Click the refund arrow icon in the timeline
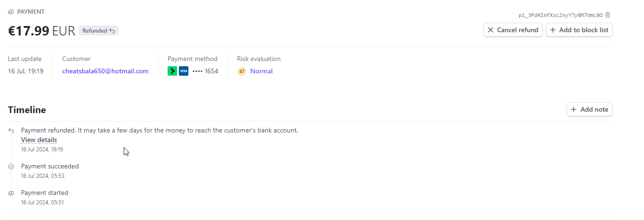 [x=11, y=131]
